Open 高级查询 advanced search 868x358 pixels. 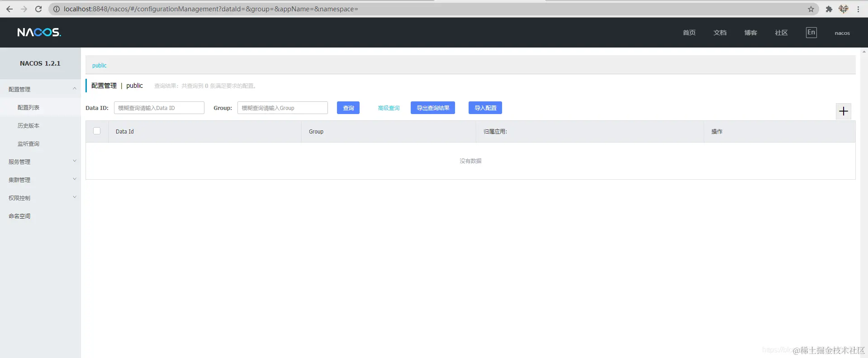coord(389,108)
